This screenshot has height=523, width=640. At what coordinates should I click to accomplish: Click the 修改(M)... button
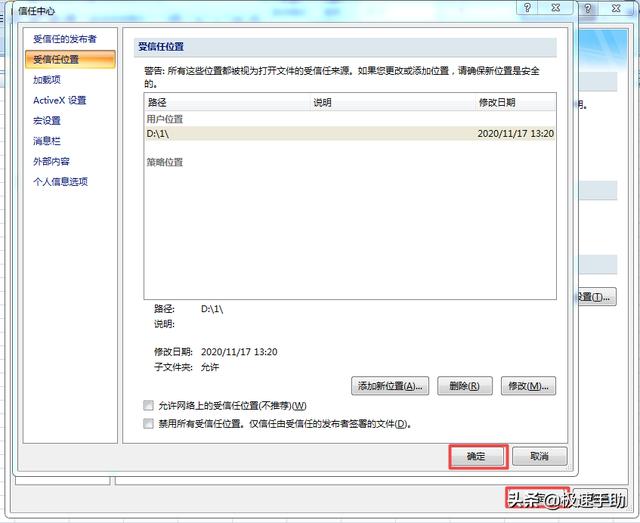[528, 386]
